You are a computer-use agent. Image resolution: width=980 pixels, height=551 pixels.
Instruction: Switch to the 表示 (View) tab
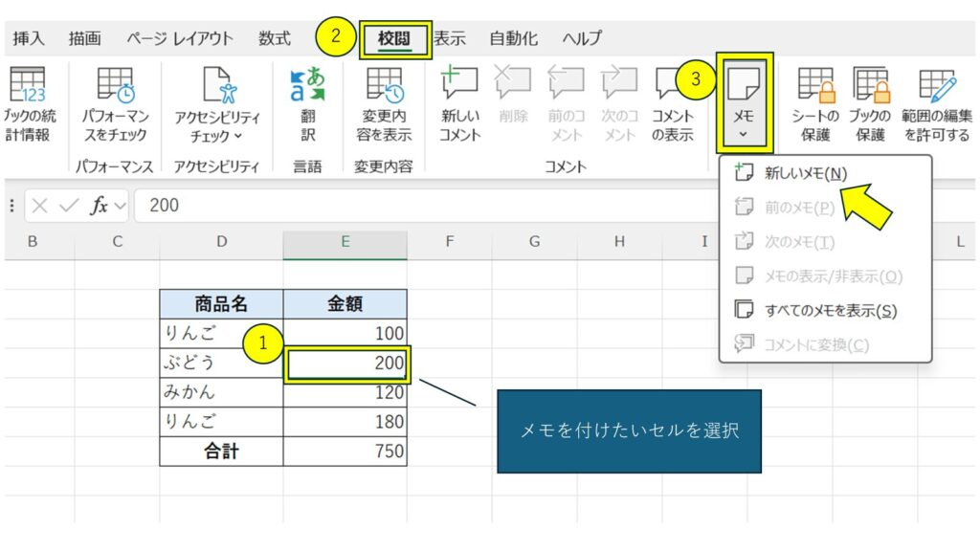pos(449,39)
